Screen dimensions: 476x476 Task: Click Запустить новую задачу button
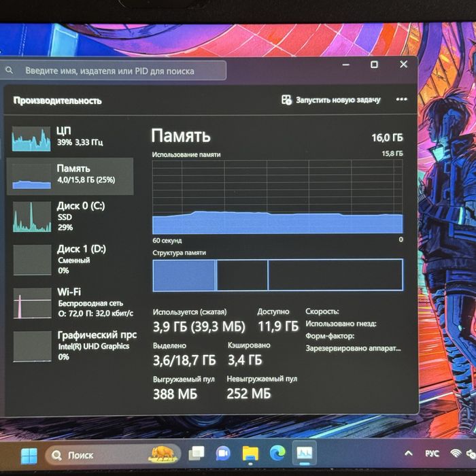tap(331, 100)
